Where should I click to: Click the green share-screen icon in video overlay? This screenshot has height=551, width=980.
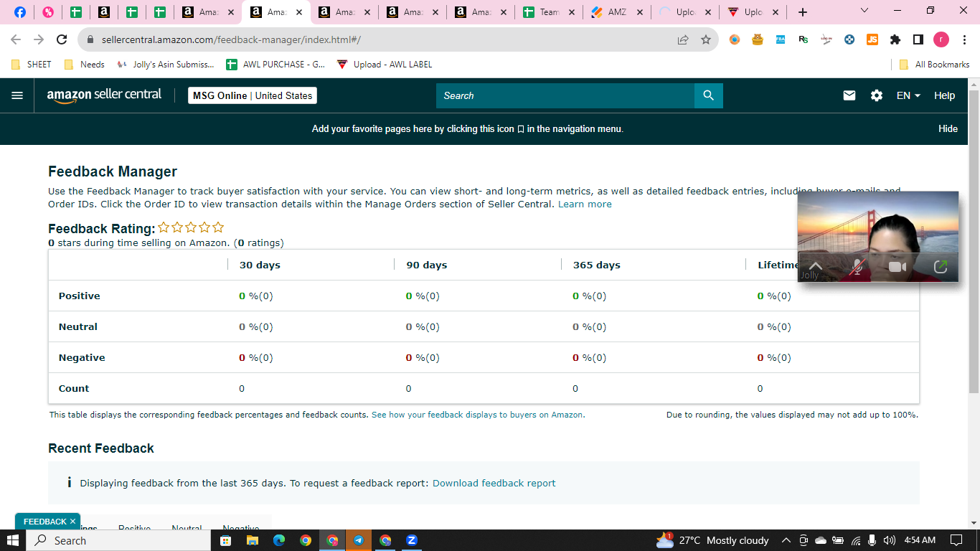pyautogui.click(x=941, y=267)
